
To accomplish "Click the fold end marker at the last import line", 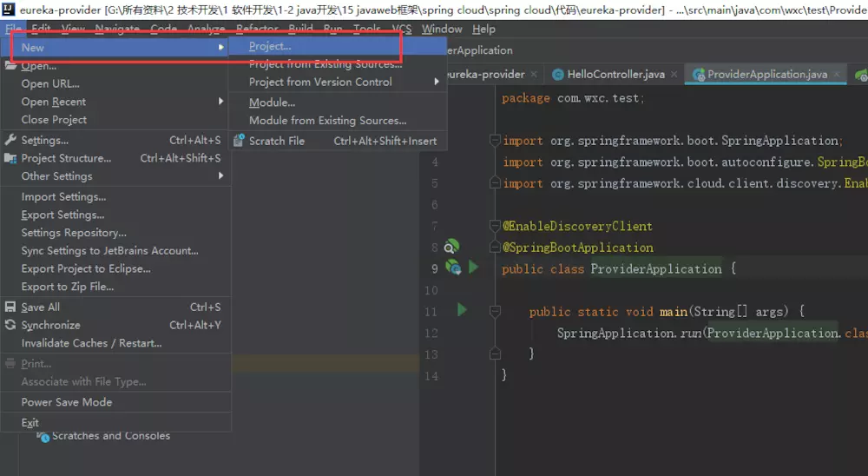I will coord(495,183).
